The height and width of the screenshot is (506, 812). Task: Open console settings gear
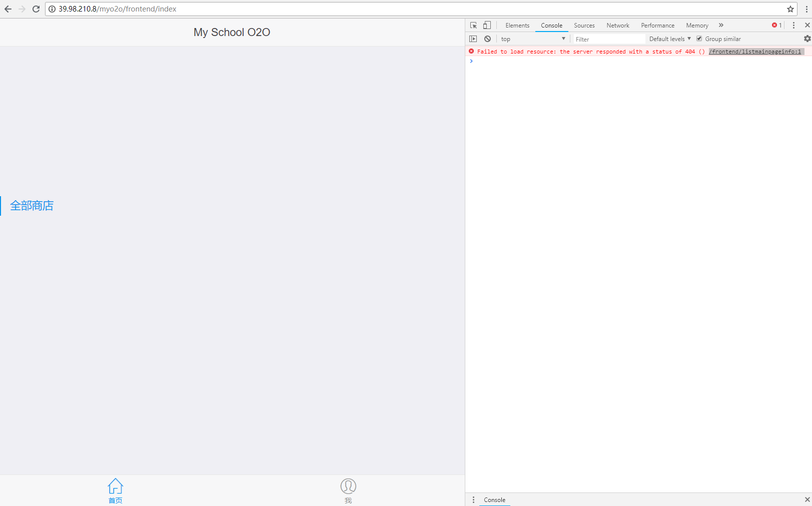click(807, 39)
